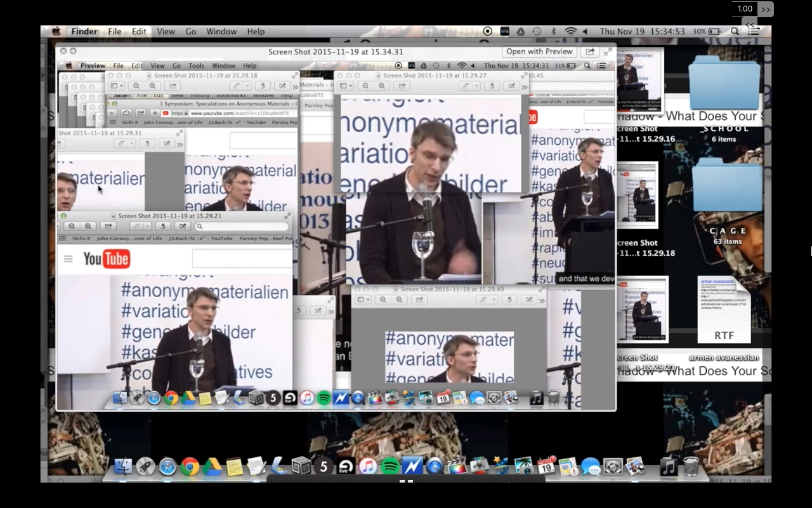Open the Finder menu in menu bar
The image size is (812, 508).
pyautogui.click(x=84, y=31)
